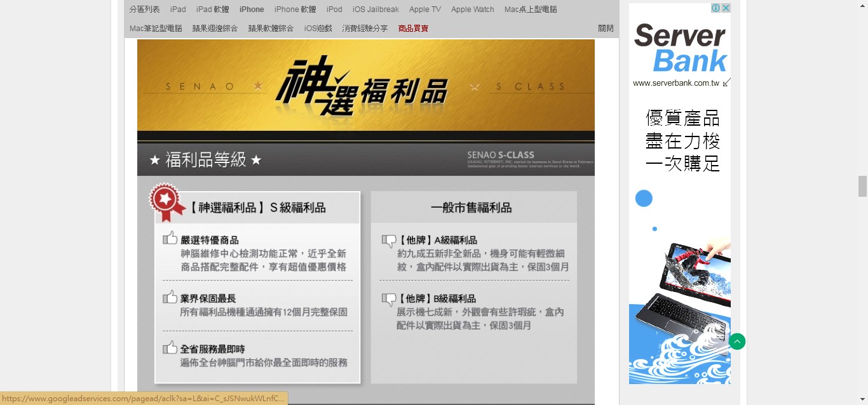
Task: Open the Apple Watch forum link
Action: tap(472, 10)
